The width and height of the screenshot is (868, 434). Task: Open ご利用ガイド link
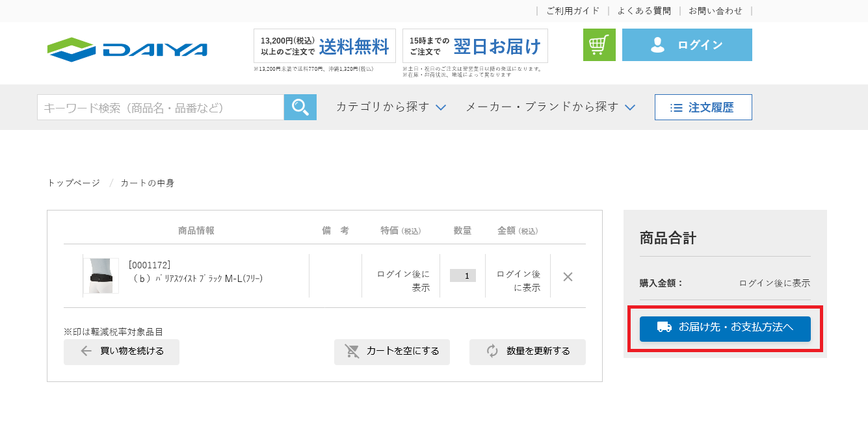tap(572, 10)
